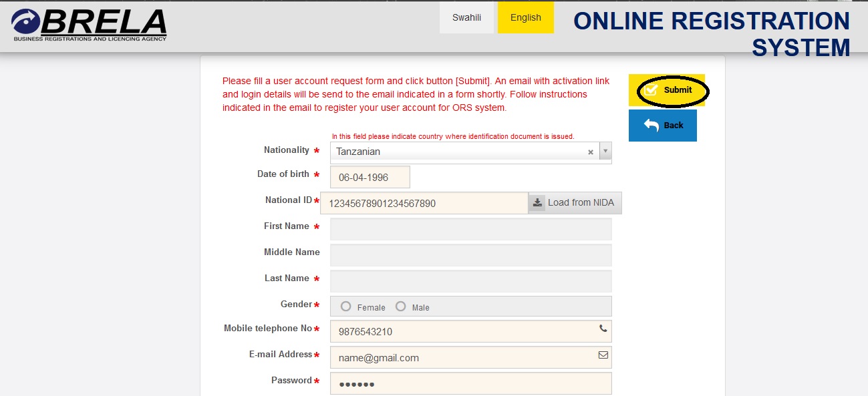The image size is (868, 396).
Task: Click the checkmark icon on Submit
Action: [x=651, y=90]
